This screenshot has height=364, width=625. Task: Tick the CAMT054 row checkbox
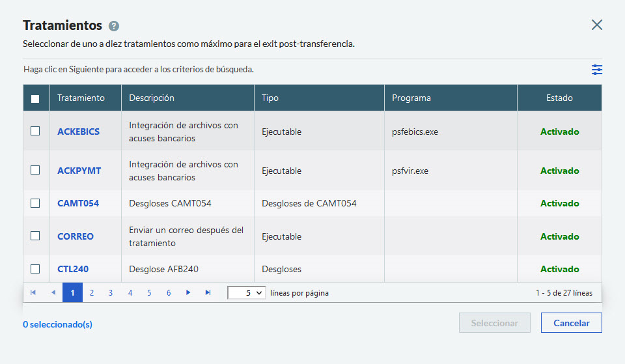tap(35, 203)
